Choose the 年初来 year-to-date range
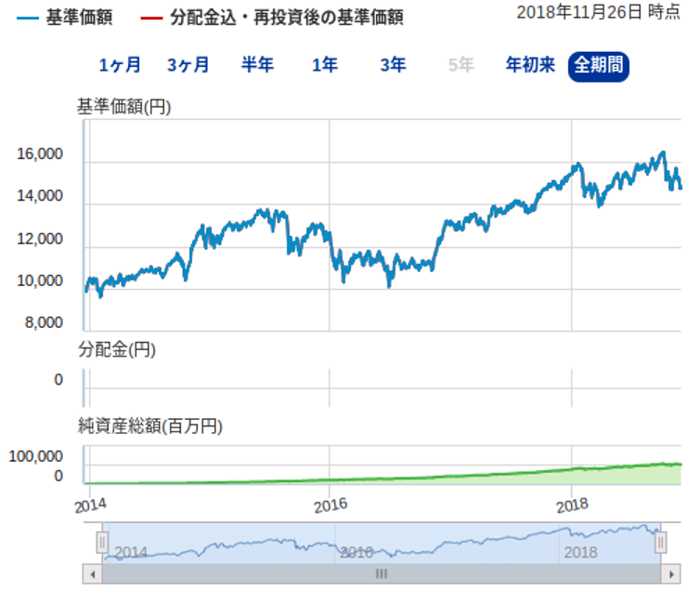 click(530, 65)
